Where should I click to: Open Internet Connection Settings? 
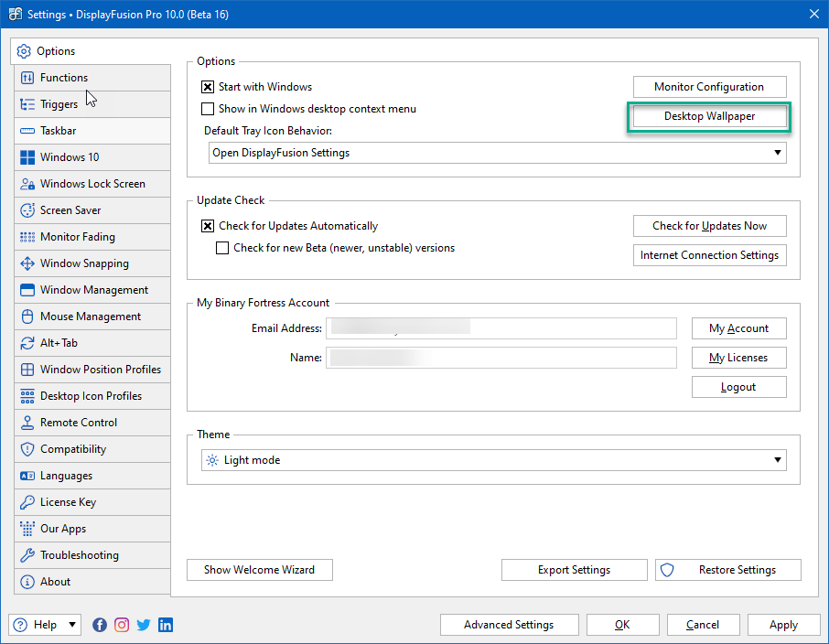709,255
